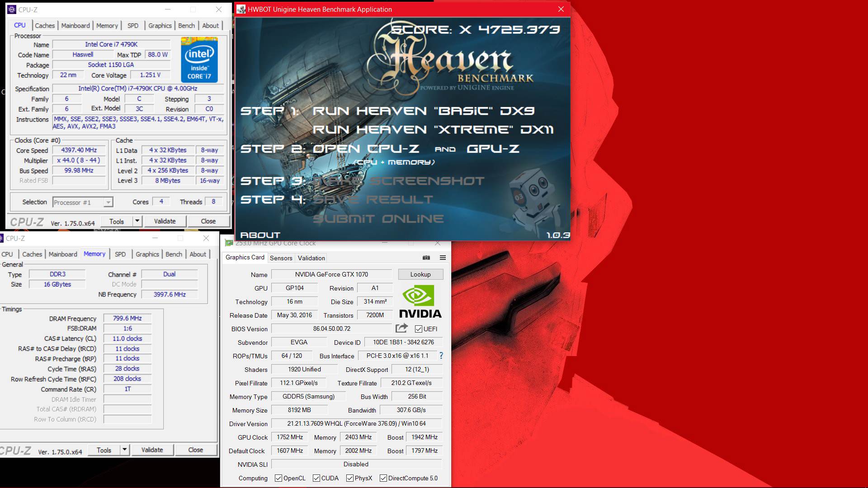Expand the Tools dropdown arrow in top CPU-Z
The width and height of the screenshot is (868, 488).
137,221
